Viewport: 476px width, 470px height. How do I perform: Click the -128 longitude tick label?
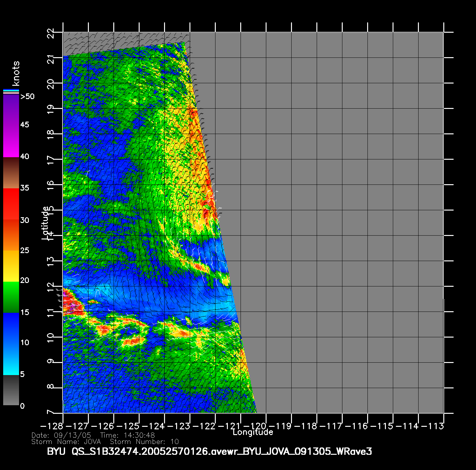(51, 426)
